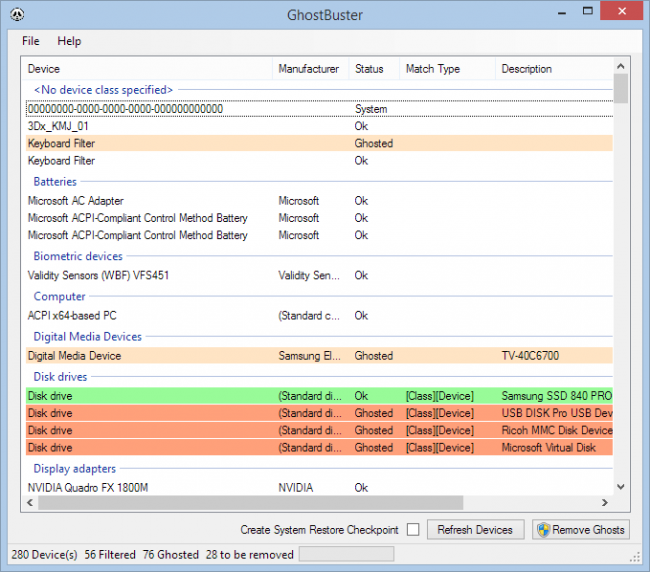Click the vertical scrollbar down arrow
This screenshot has width=650, height=572.
click(621, 486)
